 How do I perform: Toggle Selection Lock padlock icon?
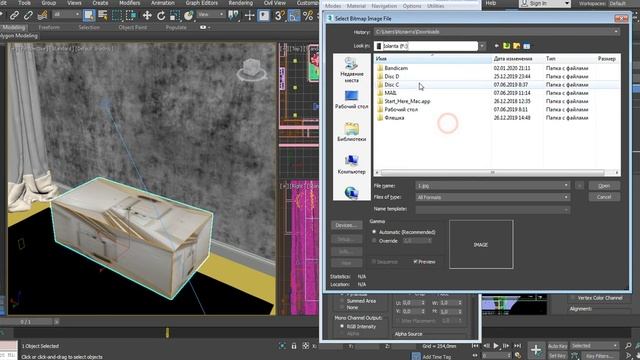point(294,346)
